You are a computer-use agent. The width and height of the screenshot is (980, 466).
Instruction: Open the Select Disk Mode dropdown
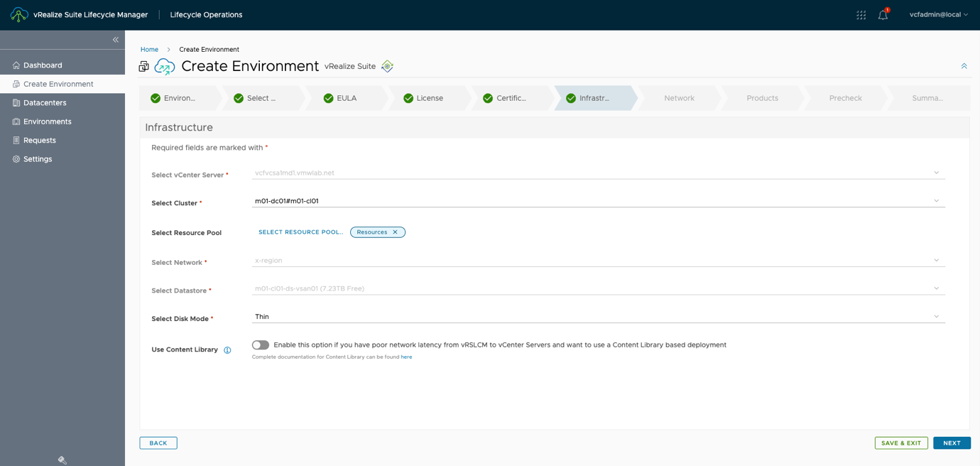coord(599,317)
